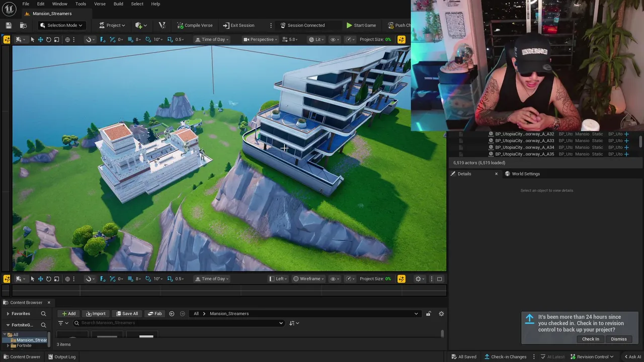The image size is (644, 362).
Task: Open Perspective view type dropdown
Action: [x=260, y=39]
